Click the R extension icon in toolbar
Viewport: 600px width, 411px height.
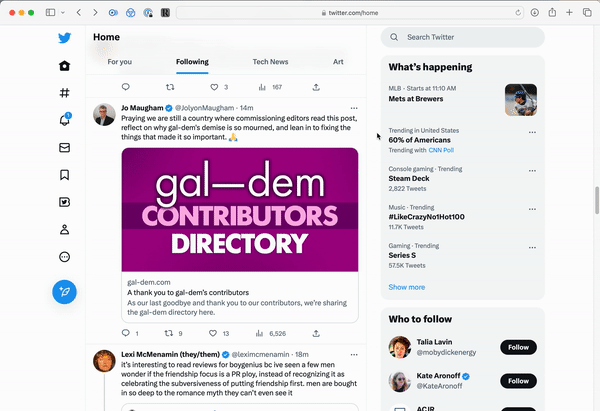pos(165,13)
